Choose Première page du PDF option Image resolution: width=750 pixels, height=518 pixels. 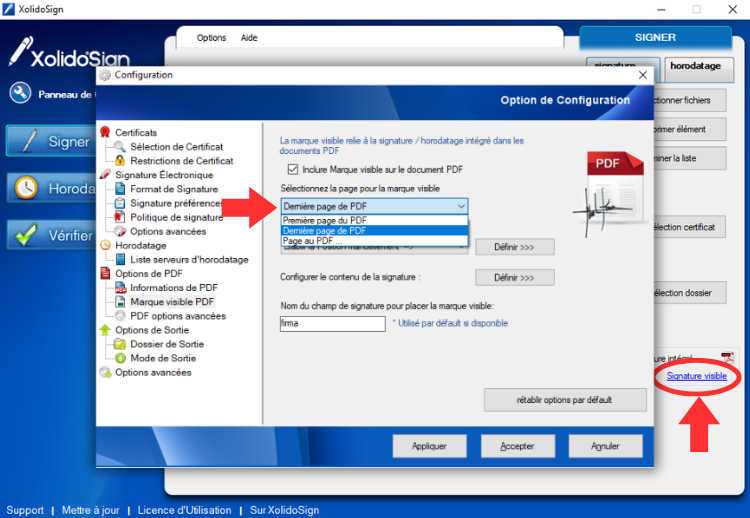click(375, 220)
